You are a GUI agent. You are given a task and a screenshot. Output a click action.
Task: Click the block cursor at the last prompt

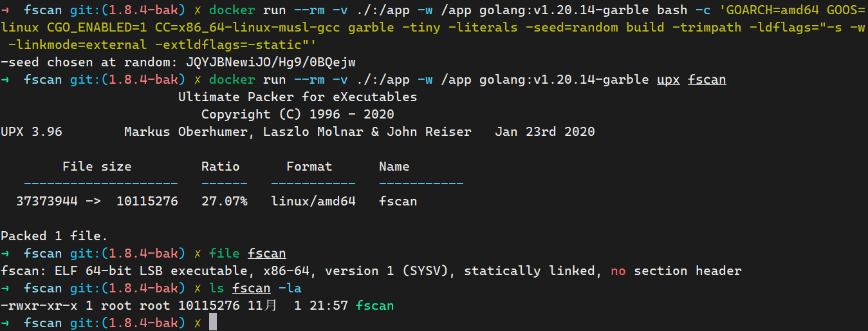pos(213,323)
